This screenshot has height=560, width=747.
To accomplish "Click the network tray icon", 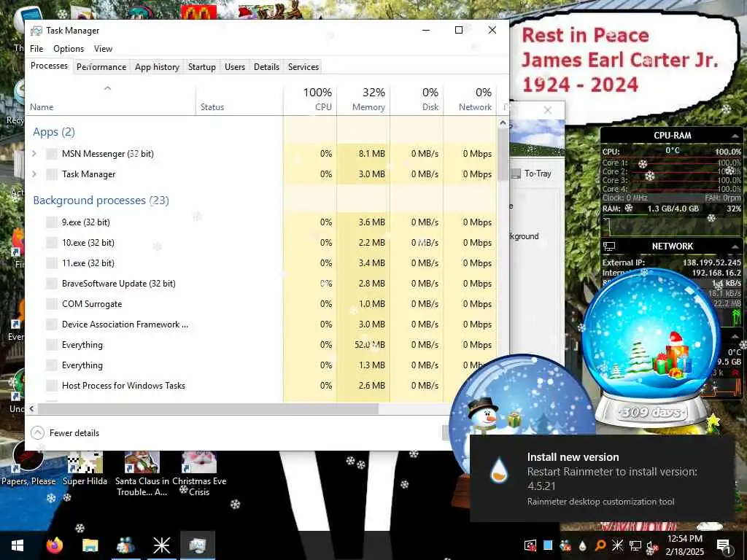I will (x=635, y=545).
